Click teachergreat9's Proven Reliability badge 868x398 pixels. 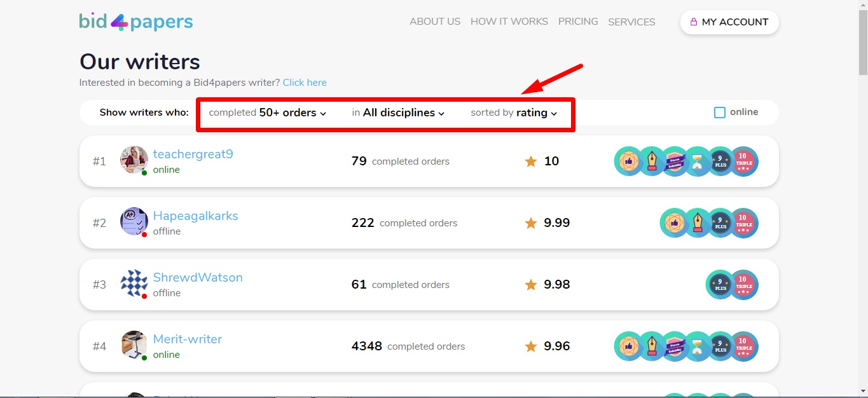(675, 161)
